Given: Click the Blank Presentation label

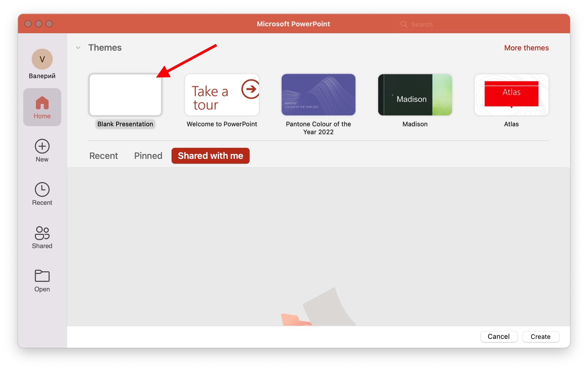Looking at the screenshot, I should click(125, 124).
